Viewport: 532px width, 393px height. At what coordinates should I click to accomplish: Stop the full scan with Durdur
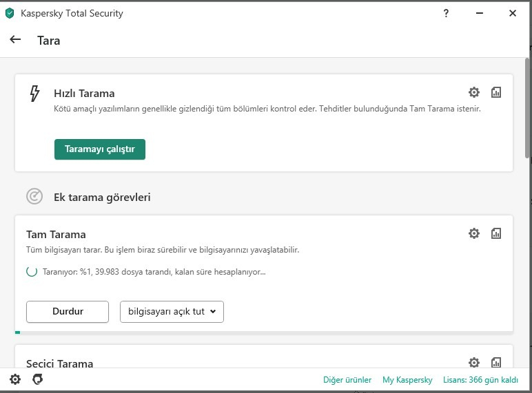coord(68,312)
